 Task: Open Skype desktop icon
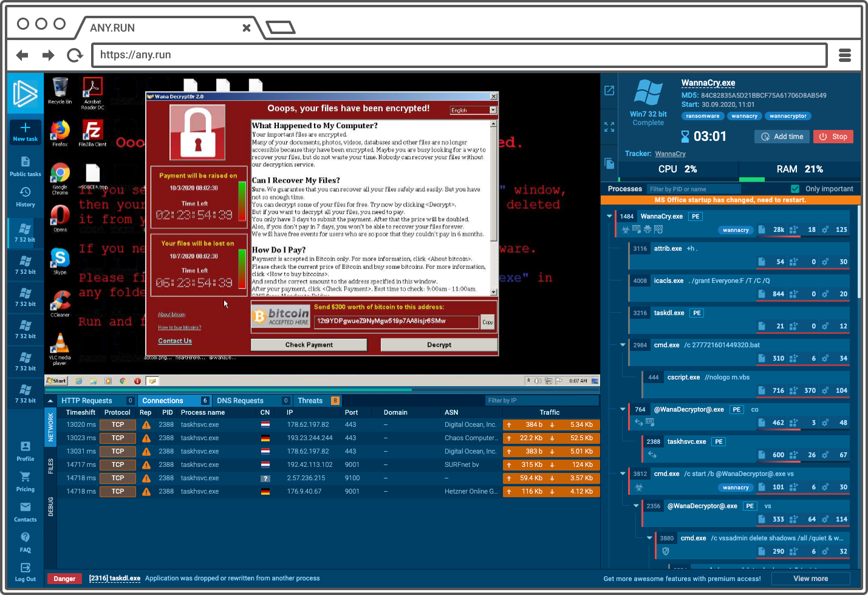[x=60, y=261]
